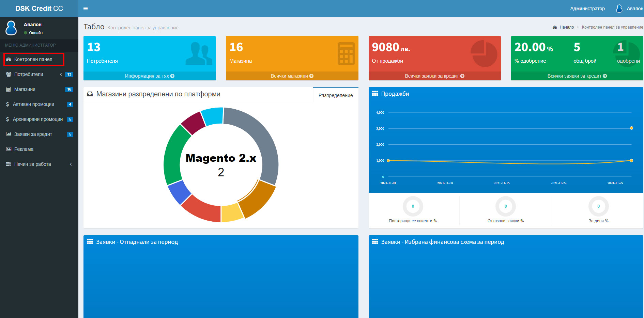This screenshot has height=318, width=644.
Task: Click the arrow icon after Всички магазини
Action: tap(311, 76)
